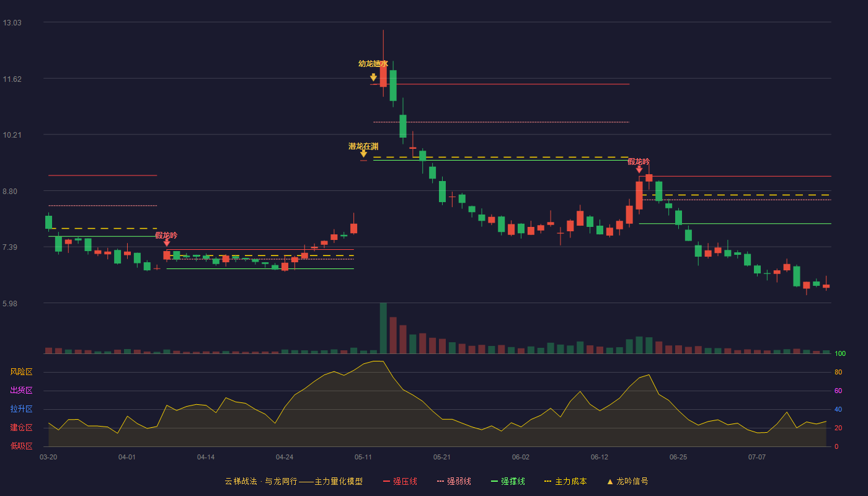
Task: Select the 风险区 zone label
Action: (x=21, y=372)
